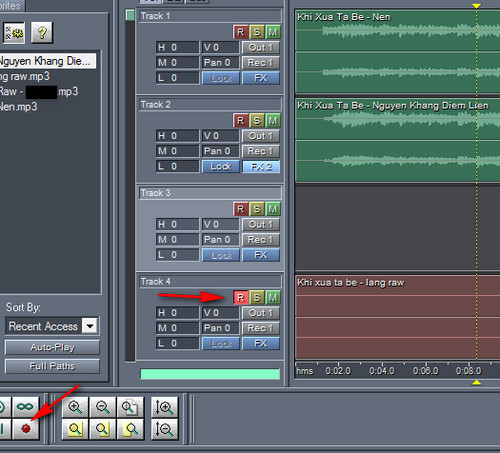This screenshot has width=500, height=453.
Task: Click the Auto-Play button
Action: click(52, 347)
